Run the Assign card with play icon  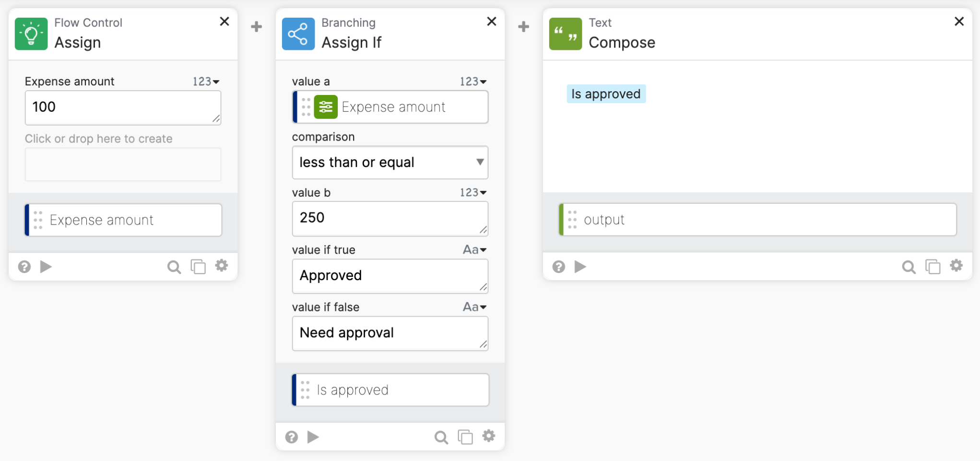[x=46, y=267]
